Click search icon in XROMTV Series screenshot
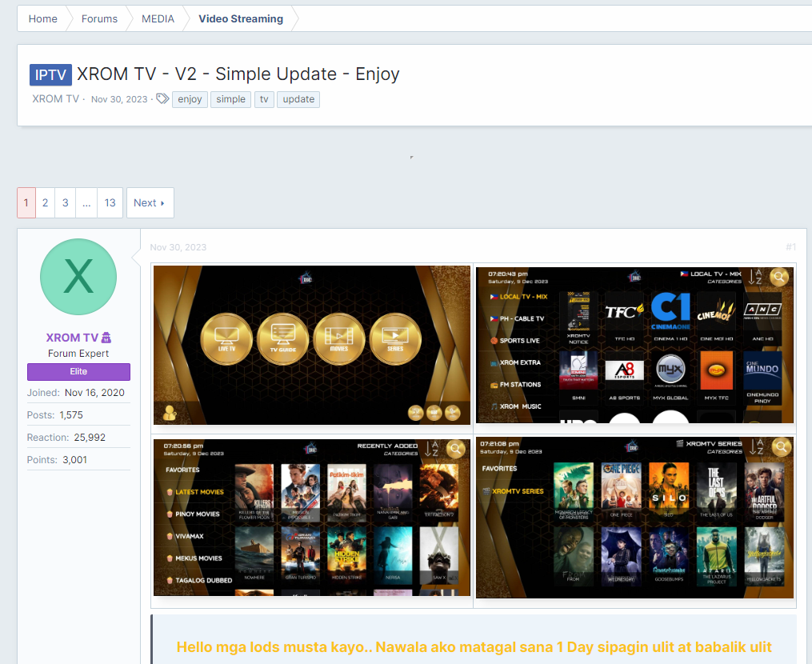Screen dimensions: 812x664 (x=781, y=446)
